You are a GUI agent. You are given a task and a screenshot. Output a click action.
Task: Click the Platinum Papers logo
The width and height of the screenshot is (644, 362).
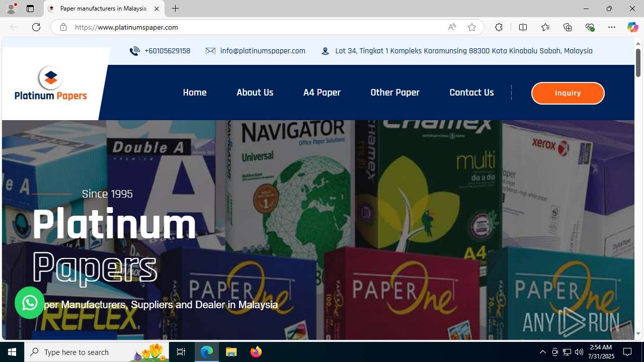coord(51,83)
